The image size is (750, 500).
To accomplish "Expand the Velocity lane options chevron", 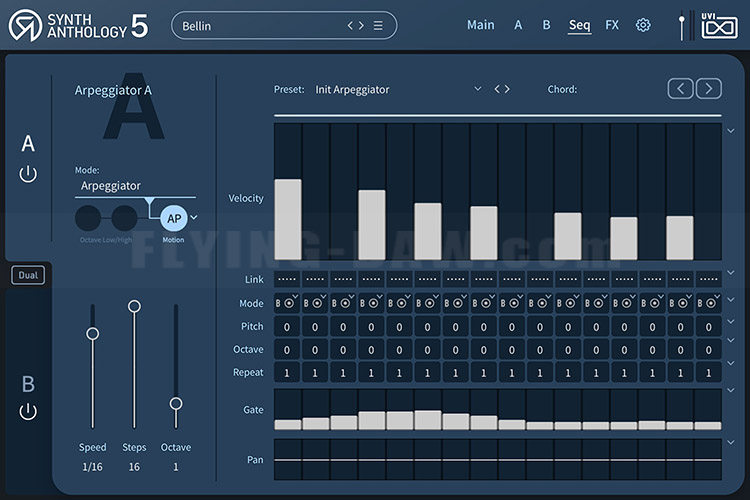I will coord(731,131).
